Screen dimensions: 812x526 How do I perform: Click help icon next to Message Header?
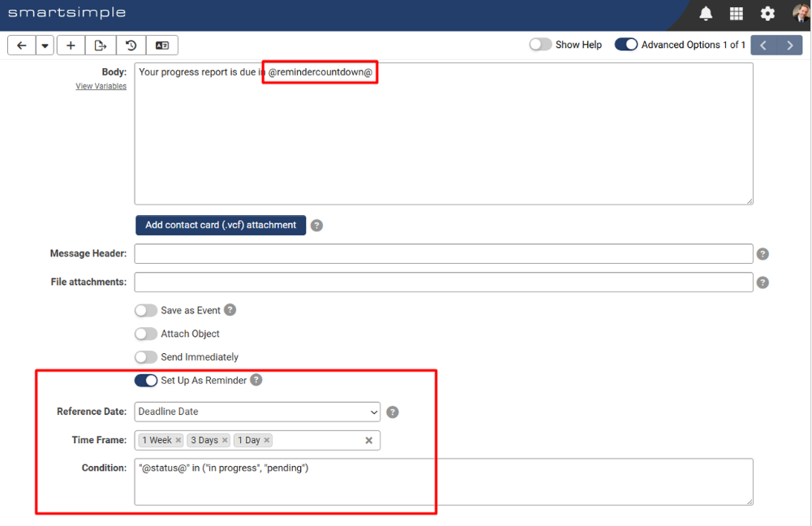click(x=763, y=254)
